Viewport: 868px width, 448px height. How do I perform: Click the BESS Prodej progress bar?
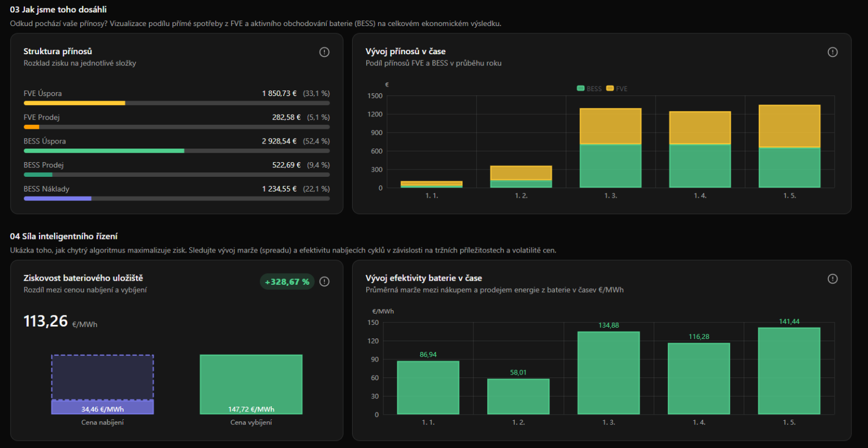point(176,175)
